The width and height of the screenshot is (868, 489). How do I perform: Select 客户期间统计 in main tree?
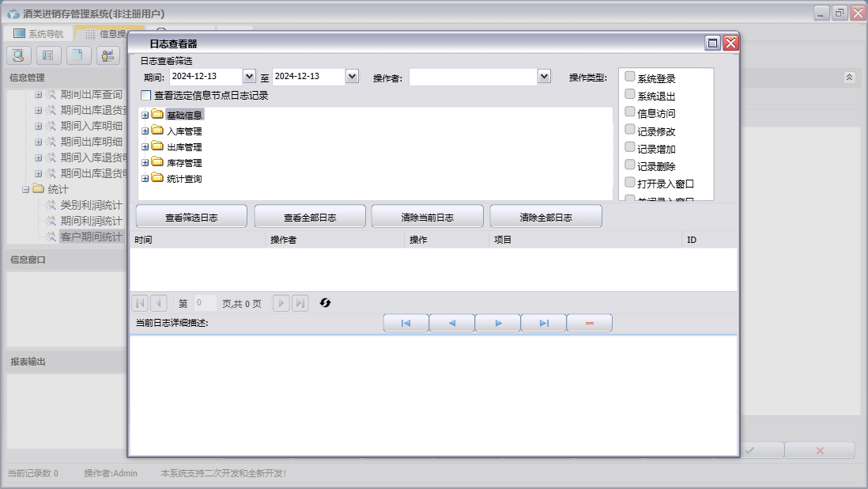pyautogui.click(x=92, y=237)
